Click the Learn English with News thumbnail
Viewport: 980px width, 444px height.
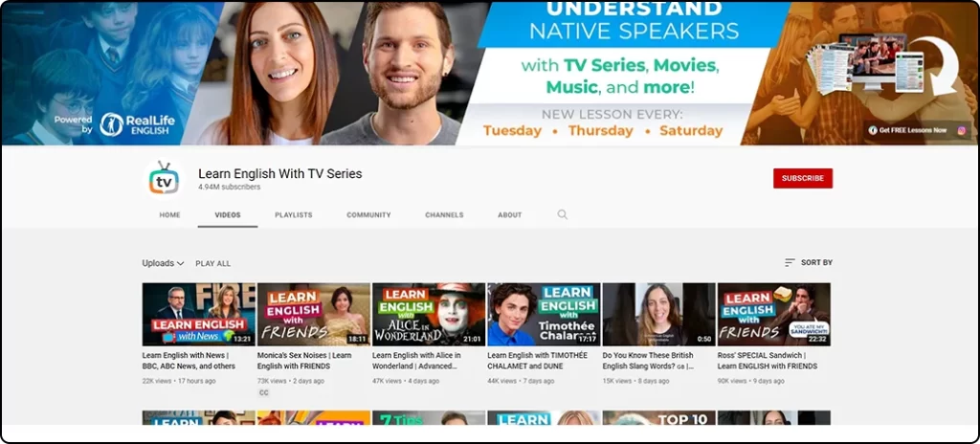(199, 315)
